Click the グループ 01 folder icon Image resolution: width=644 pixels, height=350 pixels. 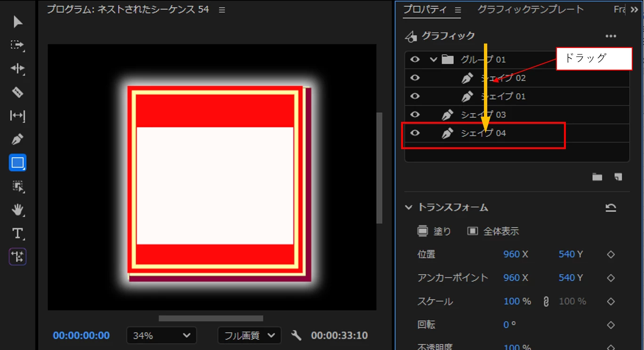click(x=447, y=59)
